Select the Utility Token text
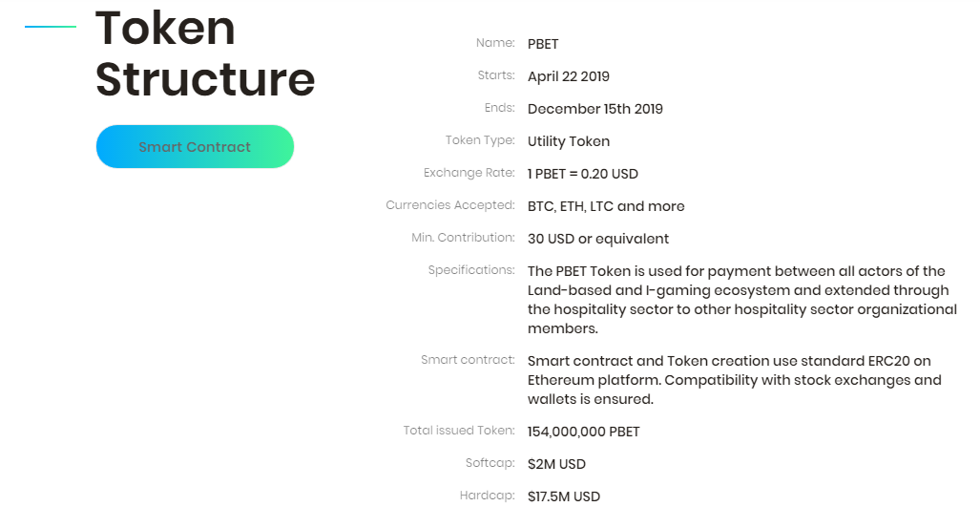The width and height of the screenshot is (980, 507). click(569, 141)
